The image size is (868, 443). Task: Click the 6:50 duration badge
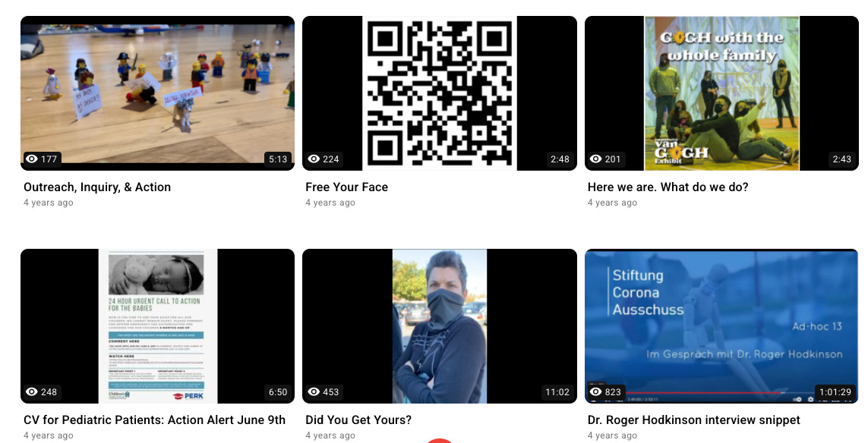[x=278, y=391]
